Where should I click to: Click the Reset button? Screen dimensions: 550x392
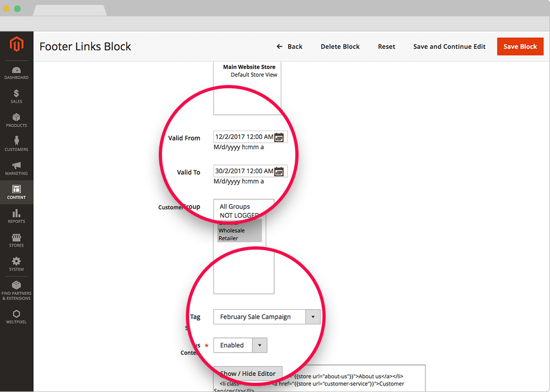click(x=386, y=47)
